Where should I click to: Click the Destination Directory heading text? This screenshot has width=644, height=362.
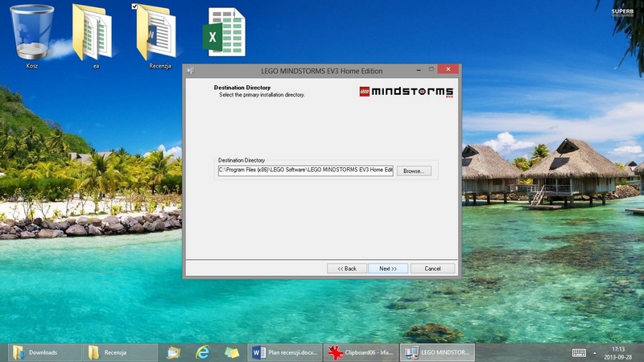(242, 88)
